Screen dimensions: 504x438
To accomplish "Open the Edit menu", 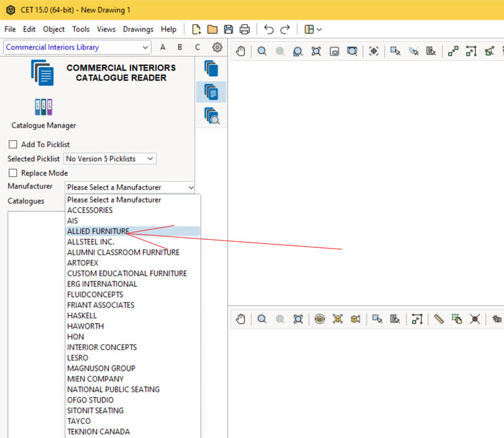I will point(29,30).
